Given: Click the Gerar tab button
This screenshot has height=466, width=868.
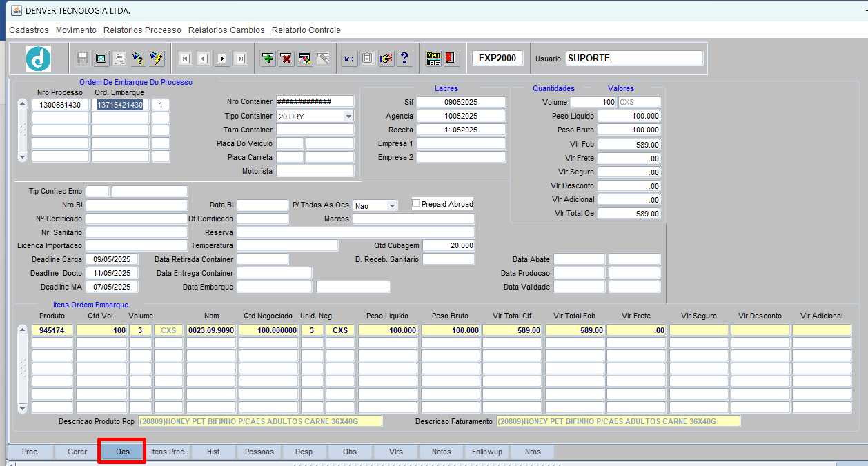Looking at the screenshot, I should [x=77, y=452].
